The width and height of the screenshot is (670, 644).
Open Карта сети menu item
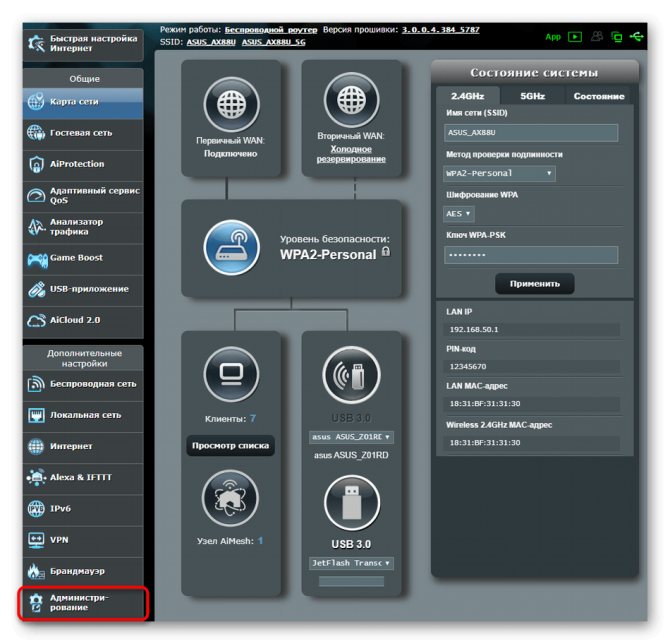pos(83,103)
